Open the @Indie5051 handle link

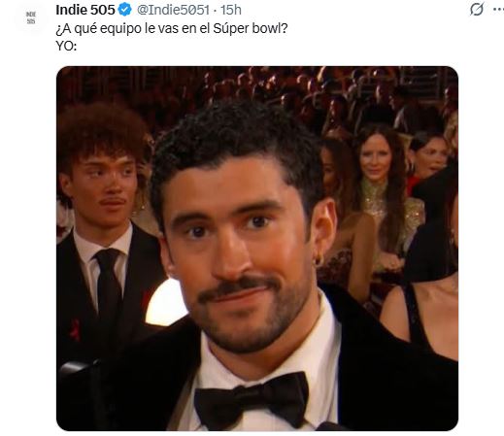173,10
